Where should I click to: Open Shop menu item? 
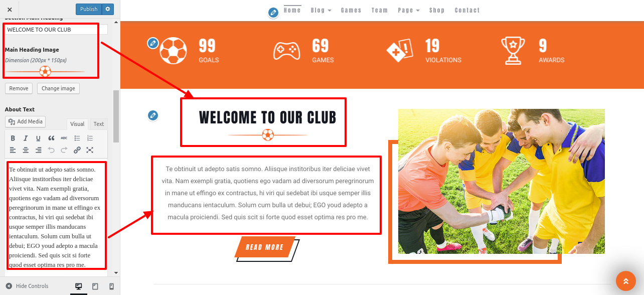437,10
